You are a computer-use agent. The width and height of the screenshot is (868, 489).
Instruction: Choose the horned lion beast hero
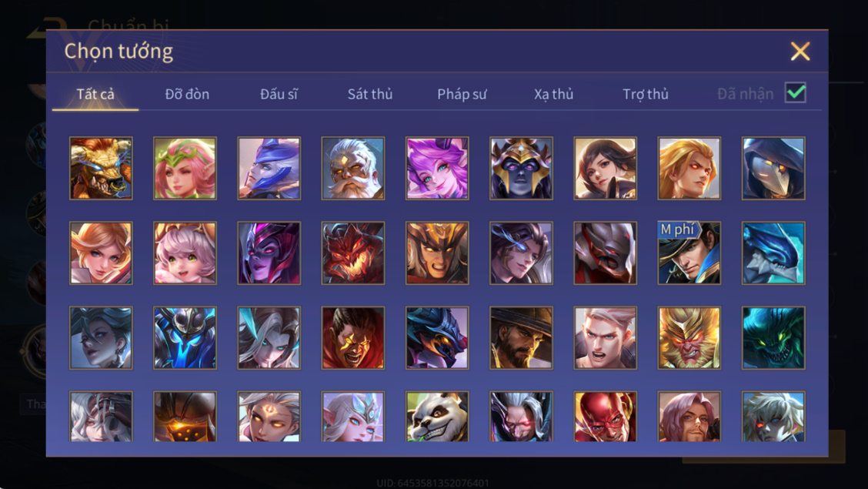tap(101, 169)
